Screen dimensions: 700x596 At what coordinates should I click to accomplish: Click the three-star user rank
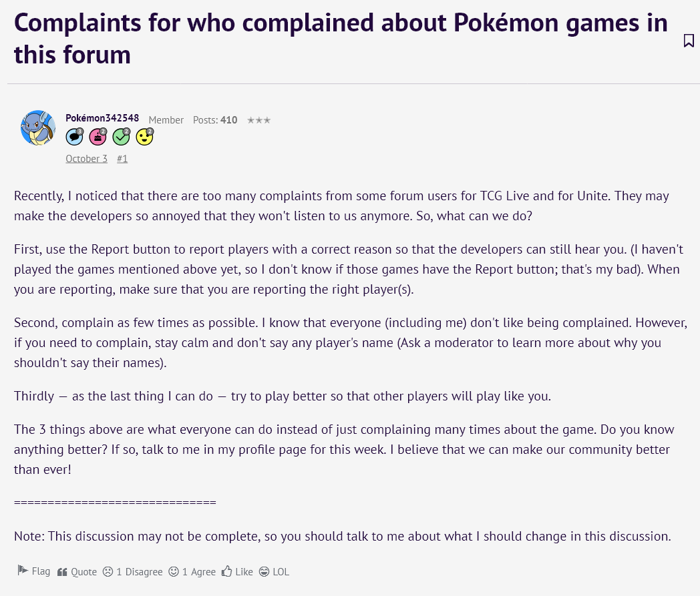(x=258, y=120)
